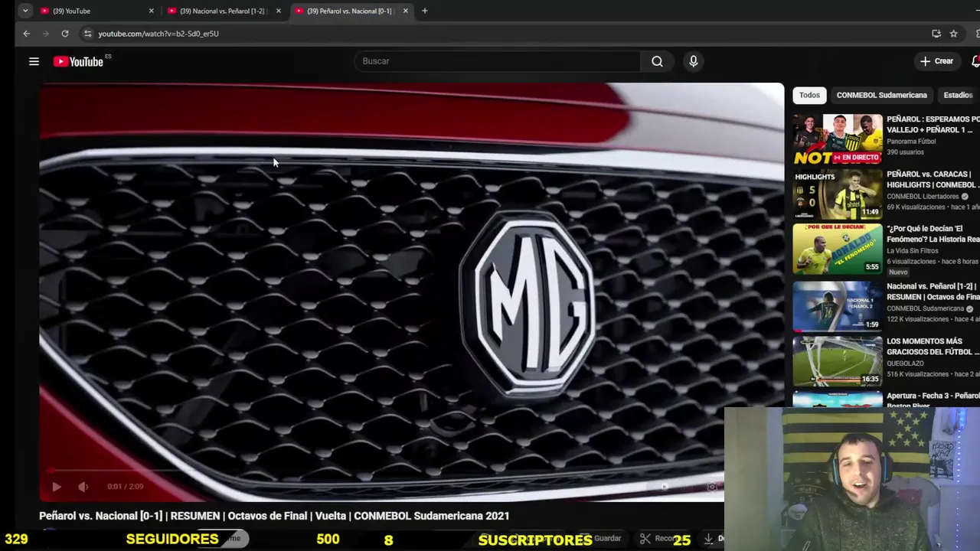The image size is (980, 551).
Task: Switch to 'Nacional vs. Peñarol [1-2]' tab
Action: point(222,11)
